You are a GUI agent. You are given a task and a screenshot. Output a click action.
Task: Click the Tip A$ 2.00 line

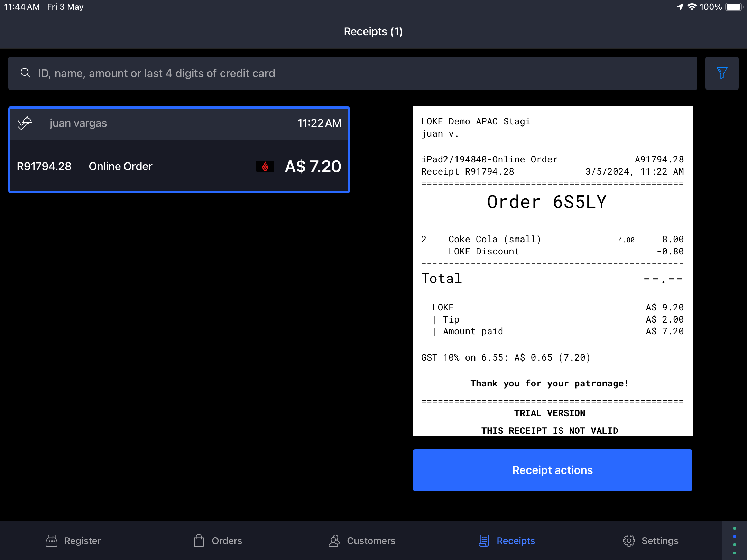pos(558,319)
